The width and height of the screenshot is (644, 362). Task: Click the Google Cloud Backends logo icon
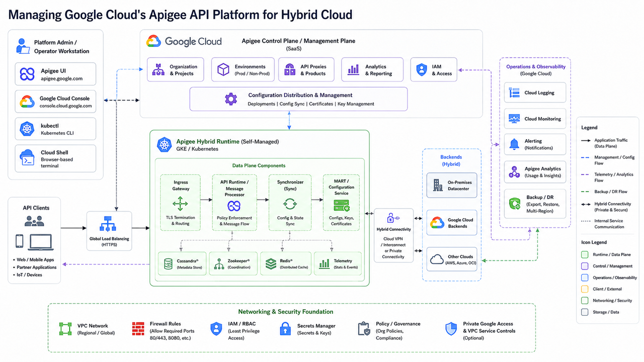coord(436,223)
